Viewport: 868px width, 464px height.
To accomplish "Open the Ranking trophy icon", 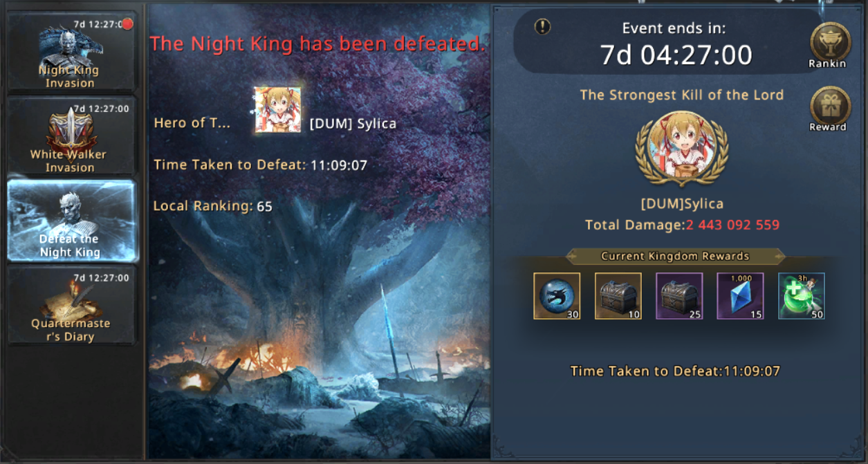I will (830, 43).
